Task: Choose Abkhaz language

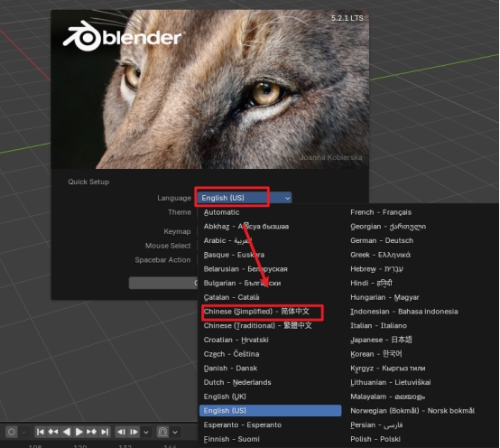Action: pyautogui.click(x=270, y=227)
